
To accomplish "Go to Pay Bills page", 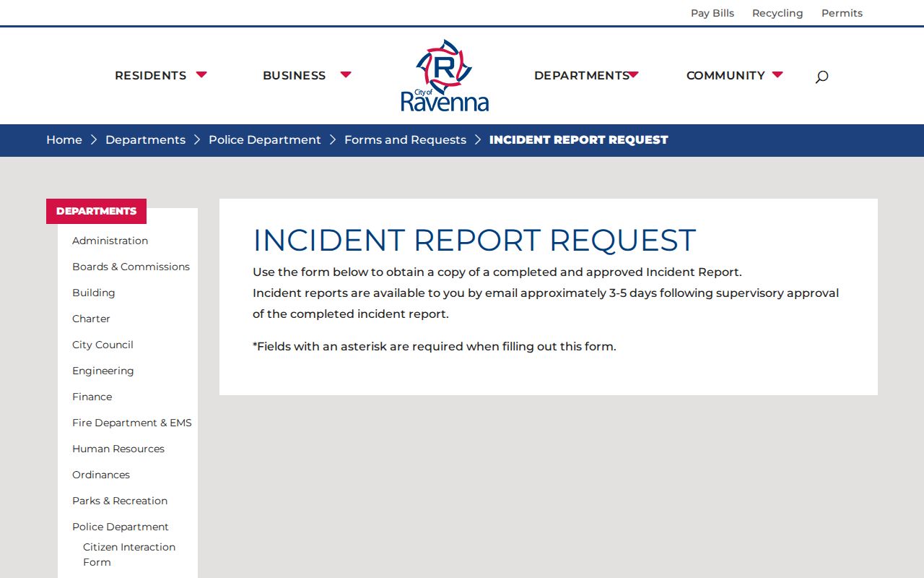I will [712, 13].
